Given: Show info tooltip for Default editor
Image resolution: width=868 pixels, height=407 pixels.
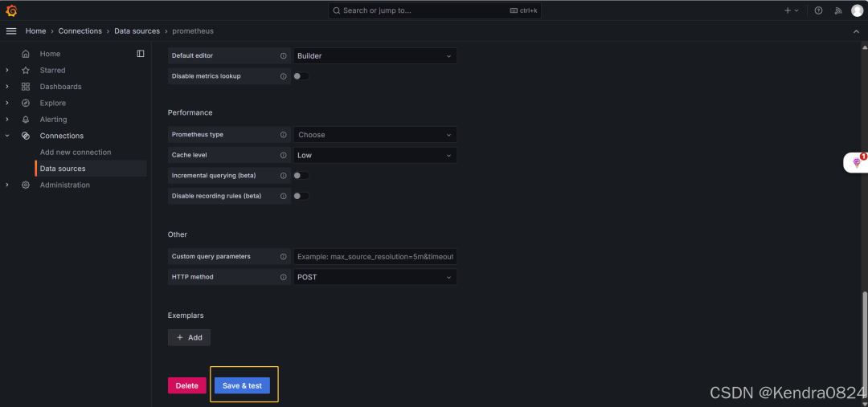Looking at the screenshot, I should tap(284, 56).
